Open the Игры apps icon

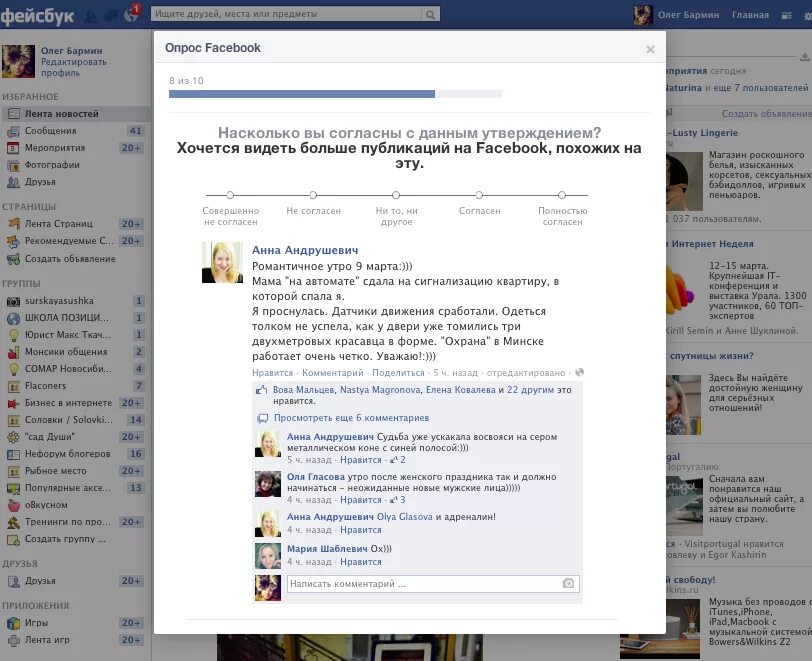(13, 623)
